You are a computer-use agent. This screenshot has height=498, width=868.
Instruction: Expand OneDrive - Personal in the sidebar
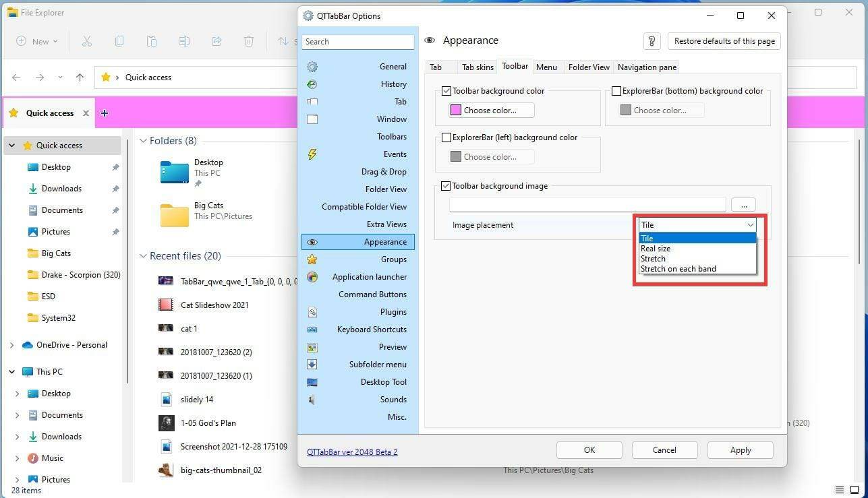click(x=11, y=344)
